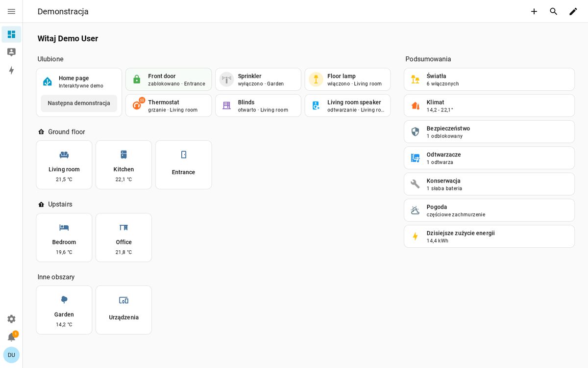Open the Klimat summary label

(436, 102)
